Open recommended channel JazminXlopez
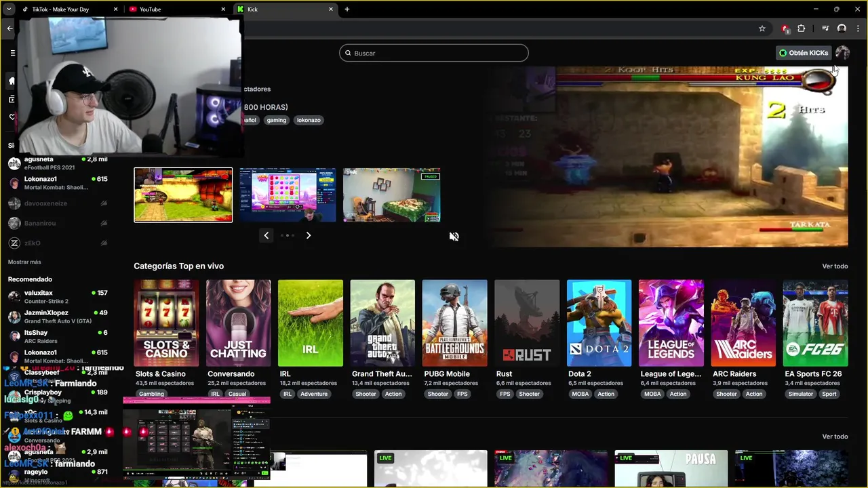868x488 pixels. (x=58, y=317)
